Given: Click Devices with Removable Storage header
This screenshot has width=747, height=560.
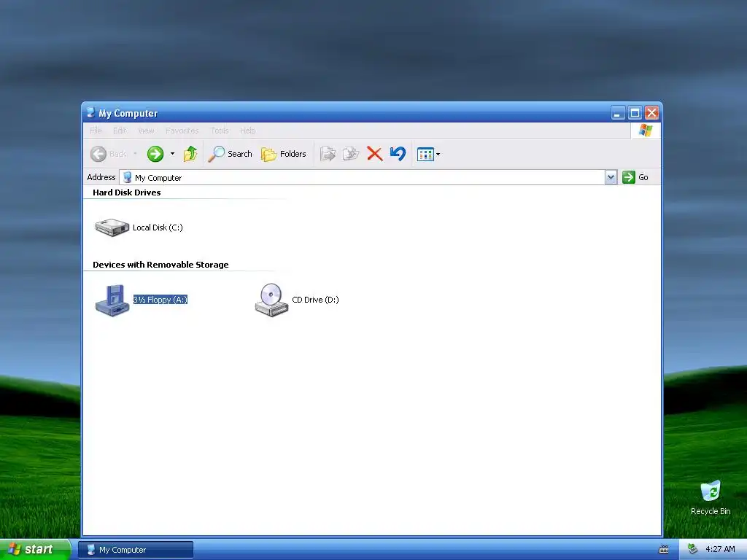Looking at the screenshot, I should tap(160, 265).
